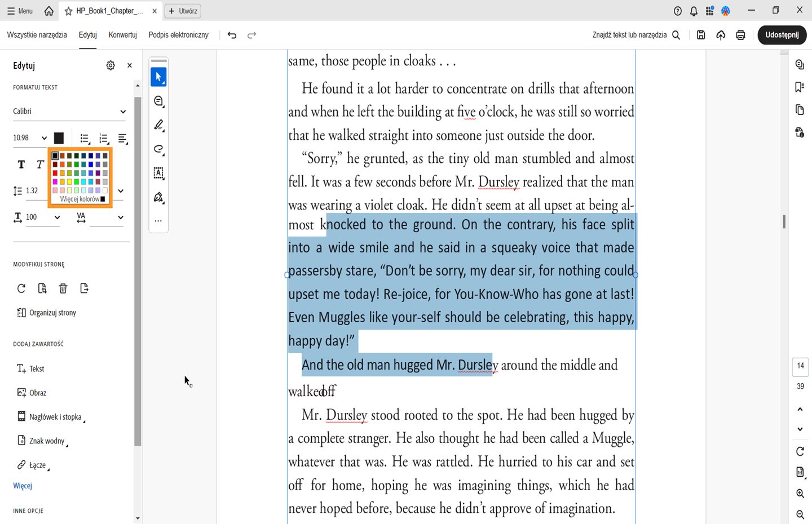Open page thumbnails on right rail
Screen dimensions: 812x524
(x=800, y=109)
